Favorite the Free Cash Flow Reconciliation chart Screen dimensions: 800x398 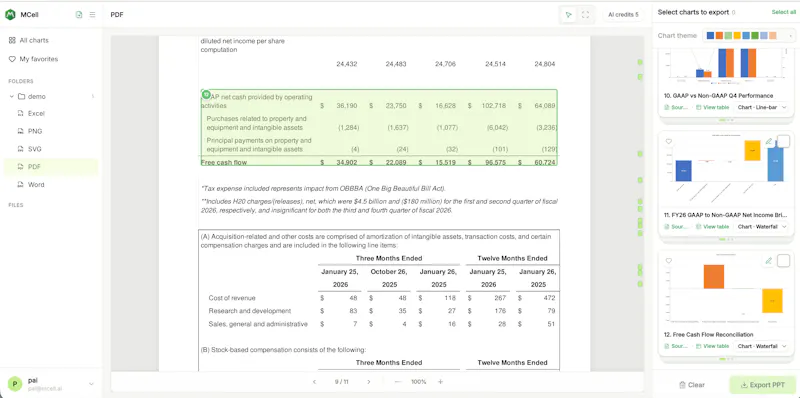(x=669, y=261)
